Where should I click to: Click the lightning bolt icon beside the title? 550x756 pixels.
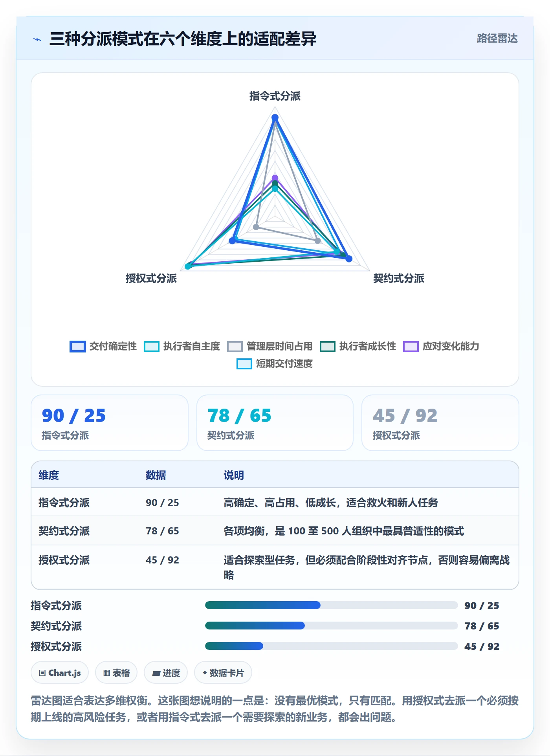(37, 39)
